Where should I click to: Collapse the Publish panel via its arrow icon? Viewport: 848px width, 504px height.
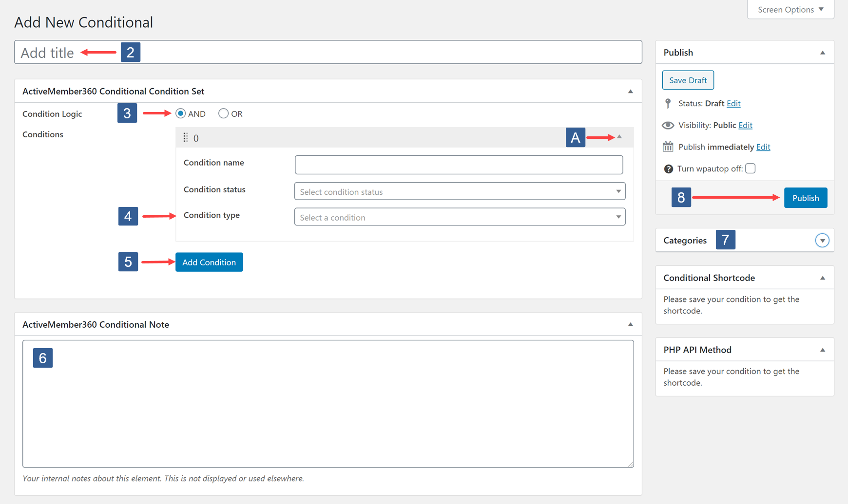pos(823,52)
